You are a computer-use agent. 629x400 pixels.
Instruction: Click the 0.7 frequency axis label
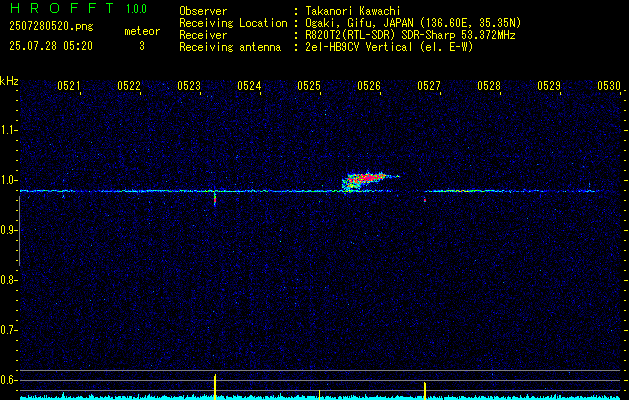click(x=8, y=330)
